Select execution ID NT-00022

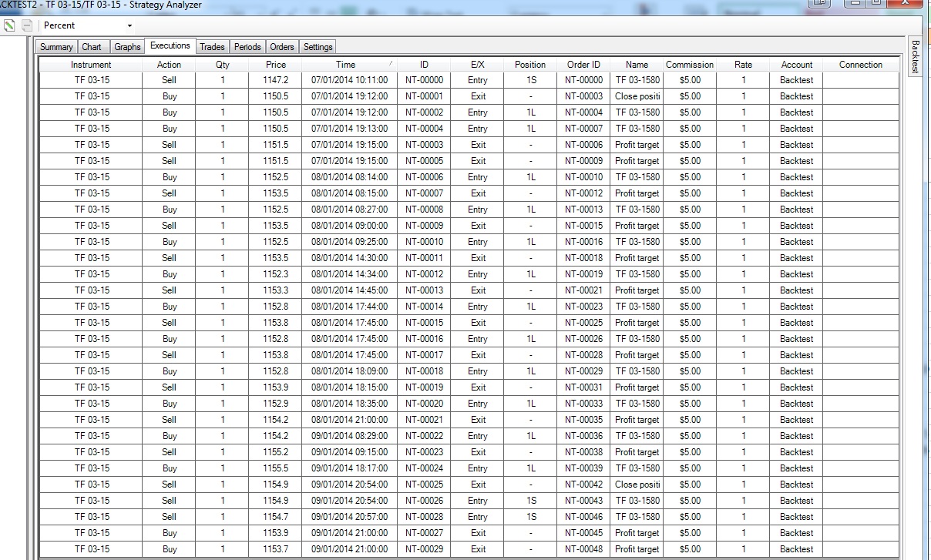(x=425, y=436)
